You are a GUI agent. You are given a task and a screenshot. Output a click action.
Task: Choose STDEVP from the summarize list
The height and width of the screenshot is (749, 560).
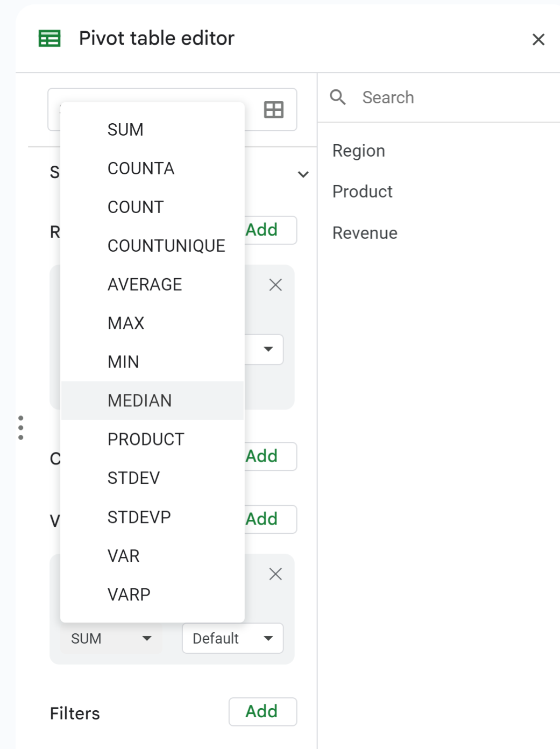[x=152, y=517]
